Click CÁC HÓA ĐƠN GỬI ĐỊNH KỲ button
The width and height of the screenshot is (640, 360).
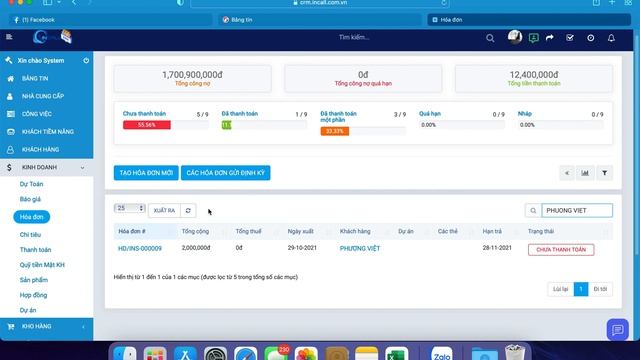coord(225,173)
